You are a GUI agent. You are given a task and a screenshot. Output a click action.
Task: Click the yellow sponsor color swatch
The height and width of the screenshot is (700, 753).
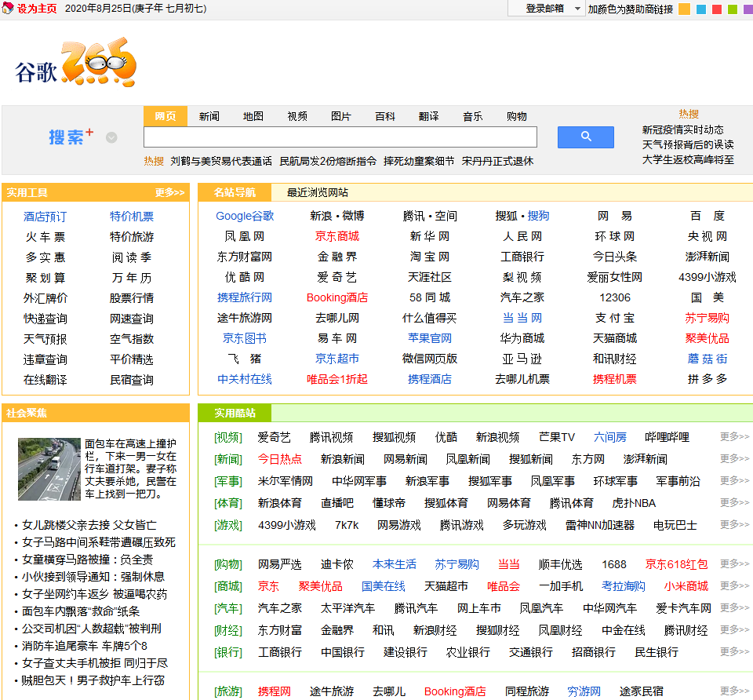(x=685, y=8)
